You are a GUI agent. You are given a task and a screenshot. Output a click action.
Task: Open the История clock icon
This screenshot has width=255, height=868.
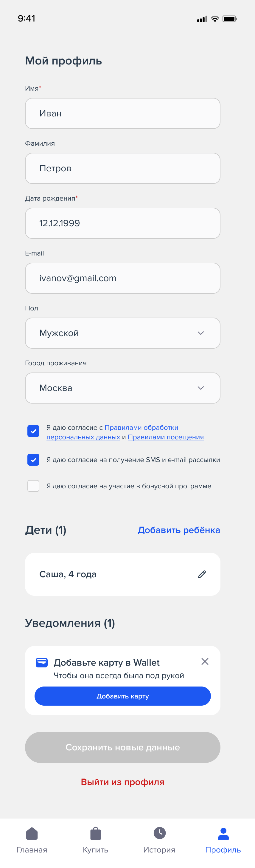159,833
